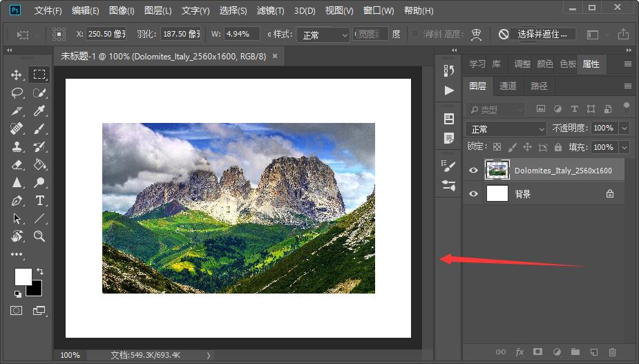Select the Zoom tool
The width and height of the screenshot is (639, 364).
[x=39, y=236]
